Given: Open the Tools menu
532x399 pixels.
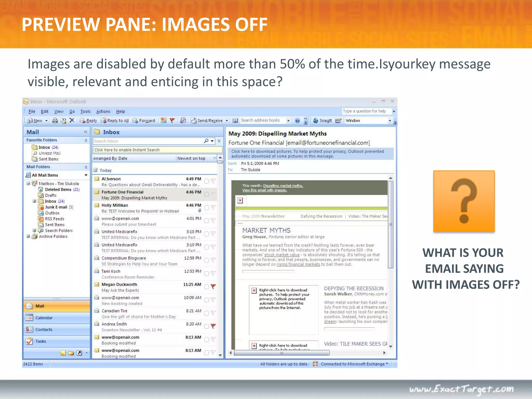Looking at the screenshot, I should pos(85,111).
